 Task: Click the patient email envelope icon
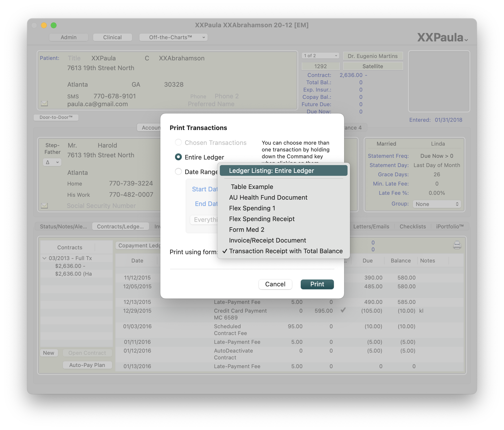click(44, 103)
